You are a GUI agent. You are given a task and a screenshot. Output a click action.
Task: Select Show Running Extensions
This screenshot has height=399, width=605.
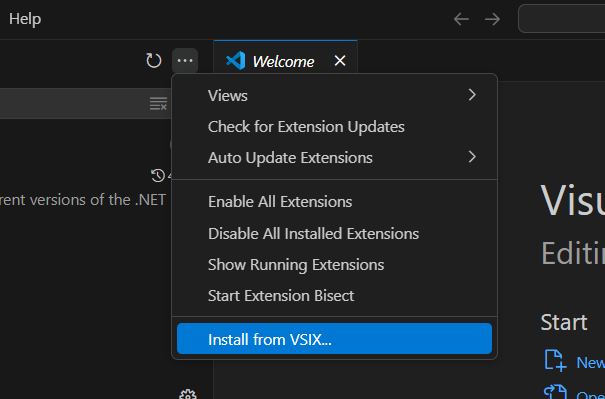coord(335,265)
